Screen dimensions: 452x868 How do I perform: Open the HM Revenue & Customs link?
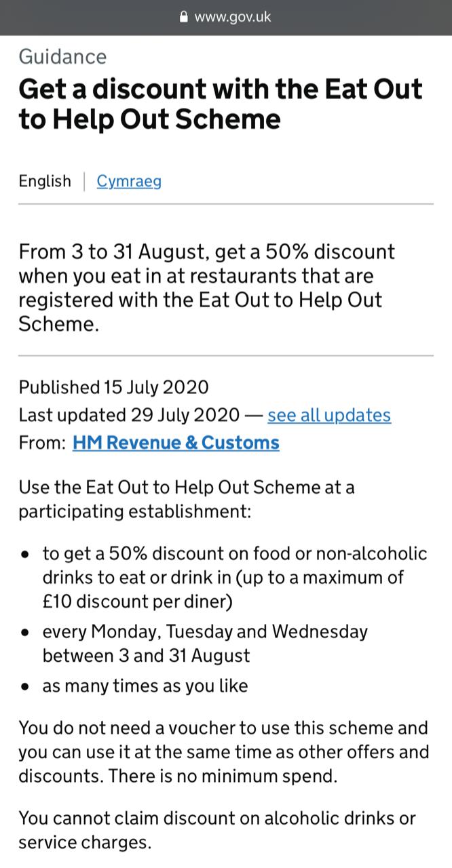click(x=176, y=443)
